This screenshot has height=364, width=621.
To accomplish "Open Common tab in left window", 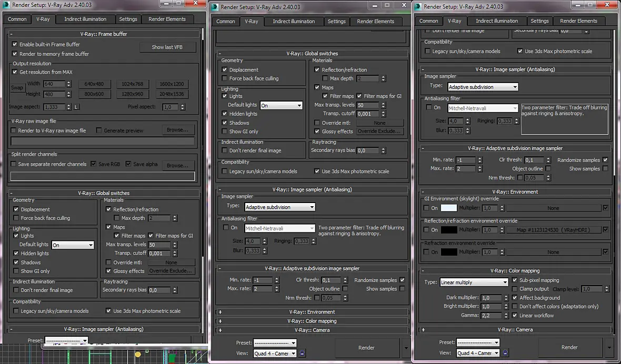I will (x=17, y=19).
